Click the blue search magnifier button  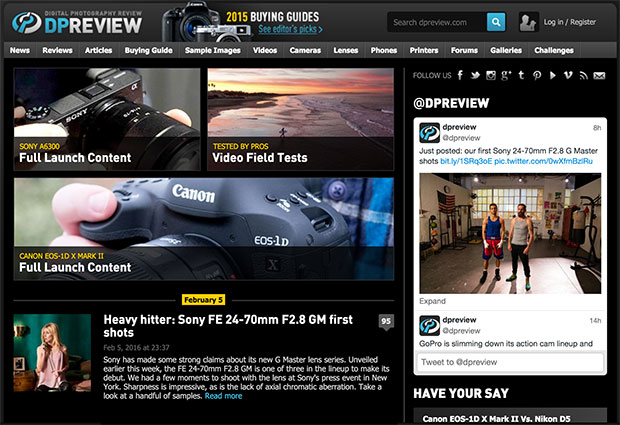[x=496, y=22]
